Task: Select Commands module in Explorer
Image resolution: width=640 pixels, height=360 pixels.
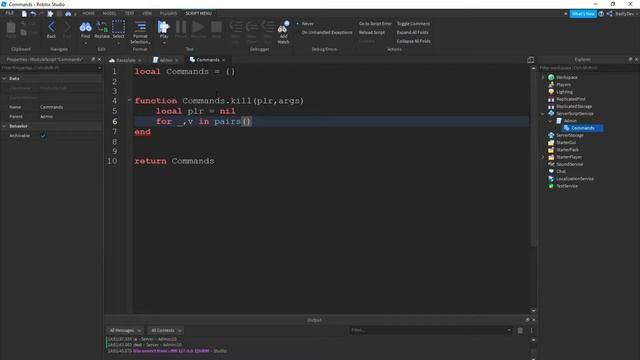Action: (x=582, y=128)
